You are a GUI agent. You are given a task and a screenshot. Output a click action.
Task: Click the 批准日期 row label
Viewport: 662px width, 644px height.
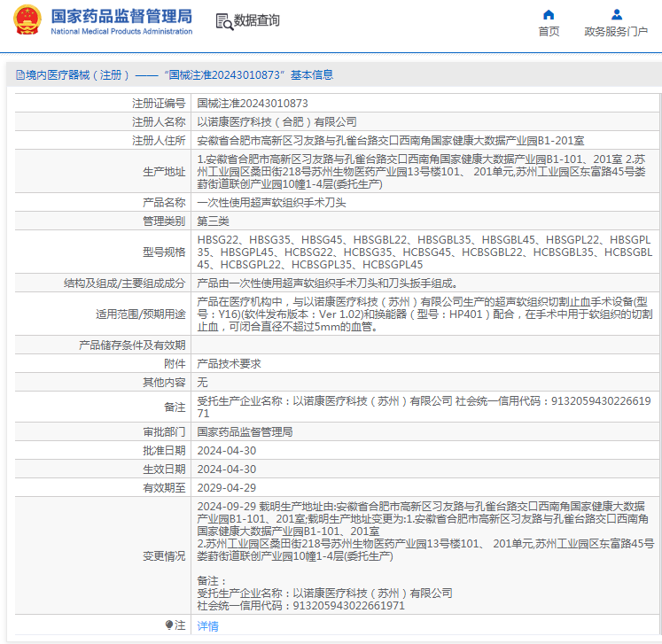point(164,451)
